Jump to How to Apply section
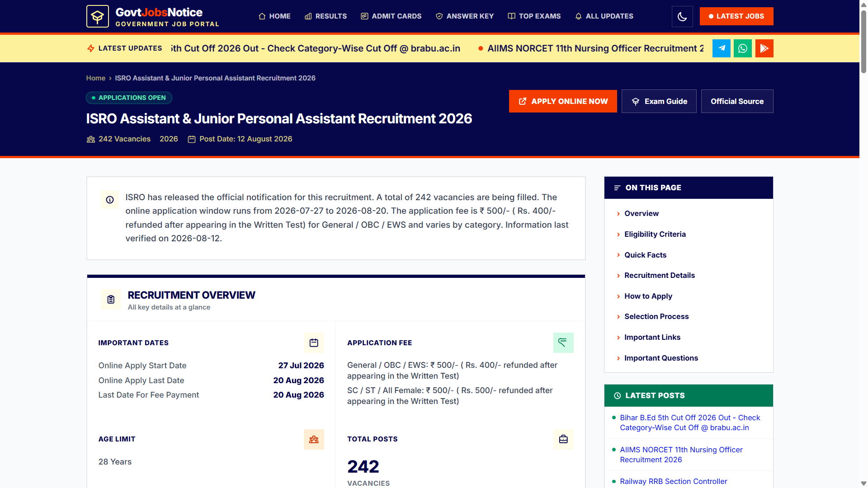868x488 pixels. (x=648, y=296)
